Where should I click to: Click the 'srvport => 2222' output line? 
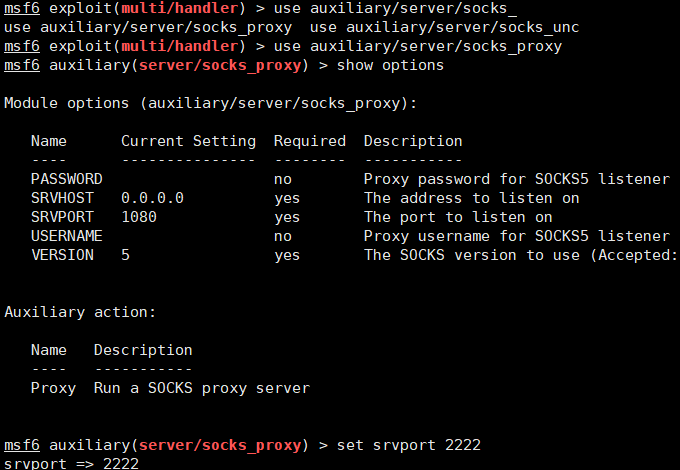[72, 463]
